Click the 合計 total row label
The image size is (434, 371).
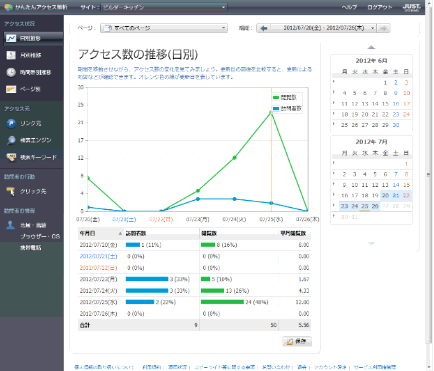coord(85,325)
